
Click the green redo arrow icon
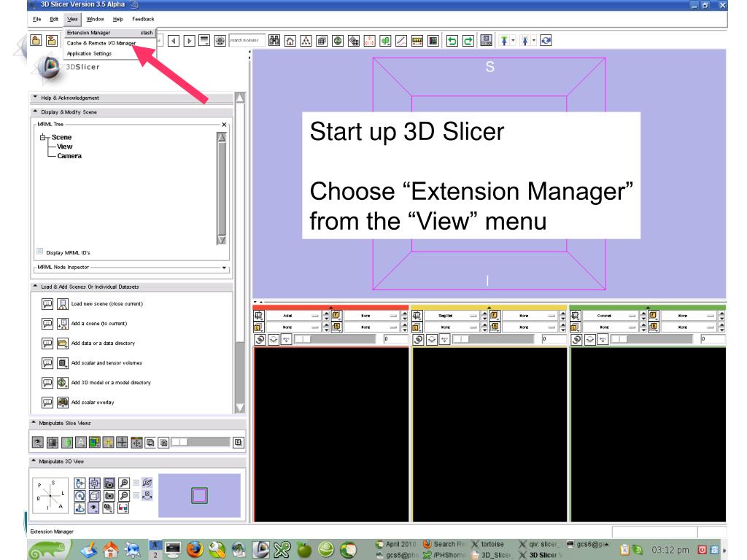(x=468, y=41)
